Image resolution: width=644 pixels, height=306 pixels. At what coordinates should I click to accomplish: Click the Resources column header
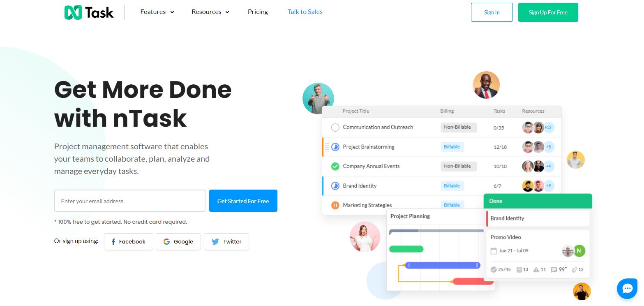[x=533, y=111]
